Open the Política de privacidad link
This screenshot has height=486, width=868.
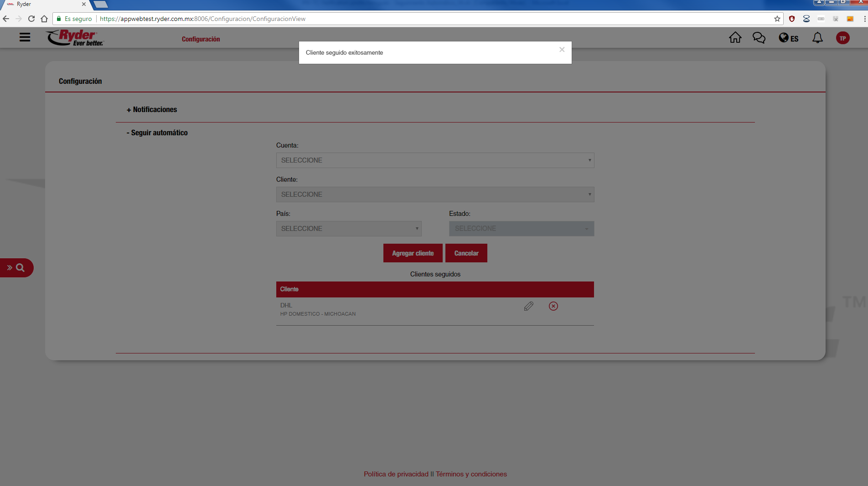click(x=396, y=474)
